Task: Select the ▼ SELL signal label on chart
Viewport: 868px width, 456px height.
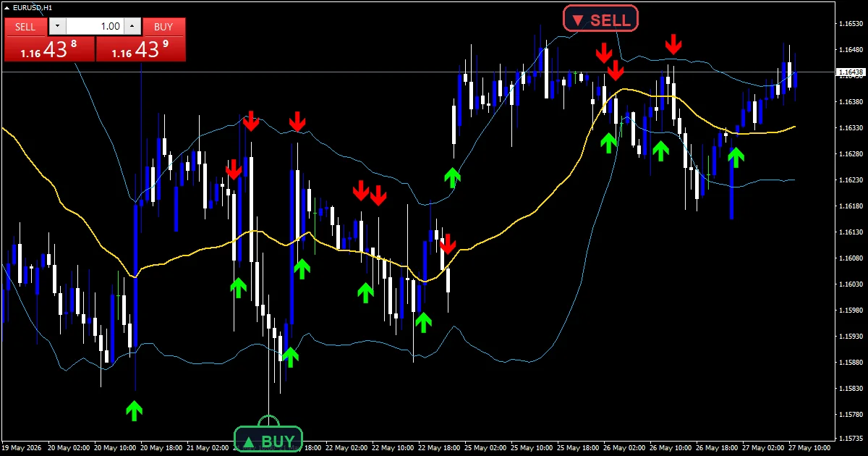Action: [601, 20]
